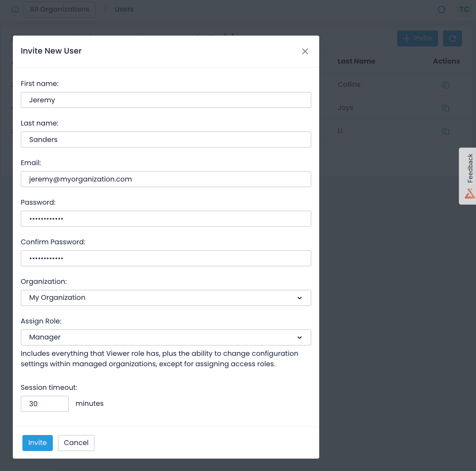This screenshot has width=476, height=471.
Task: Focus the First name field
Action: [x=166, y=100]
